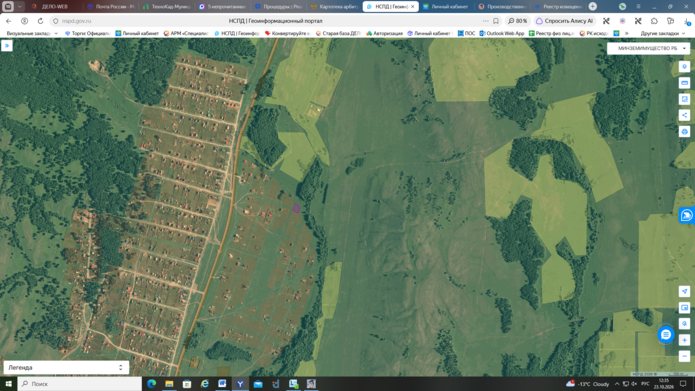This screenshot has width=695, height=391.
Task: Click the 80% zoom level indicator
Action: click(518, 21)
